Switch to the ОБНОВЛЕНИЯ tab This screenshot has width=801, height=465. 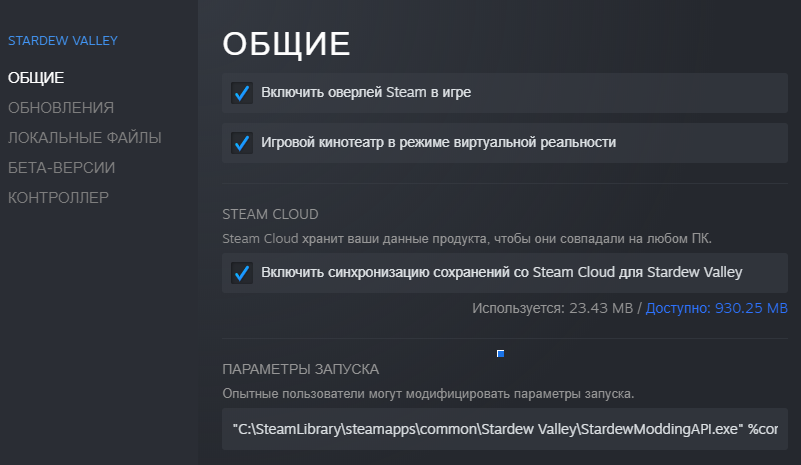tap(61, 107)
